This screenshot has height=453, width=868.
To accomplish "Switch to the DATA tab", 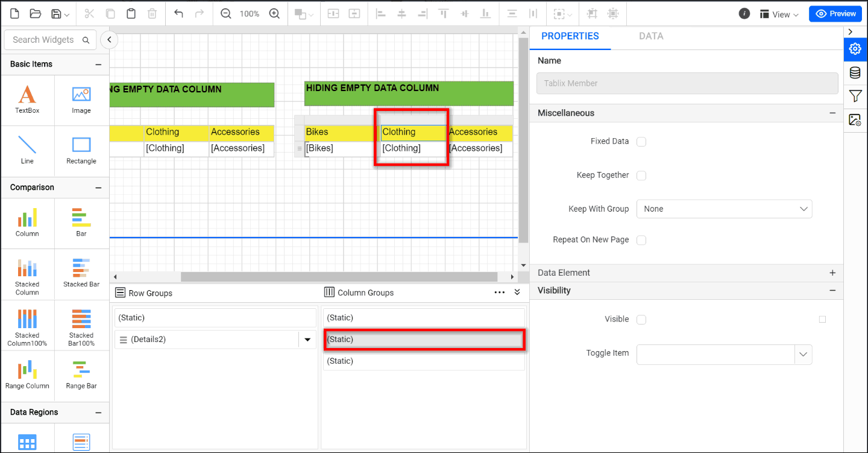I will pyautogui.click(x=651, y=36).
